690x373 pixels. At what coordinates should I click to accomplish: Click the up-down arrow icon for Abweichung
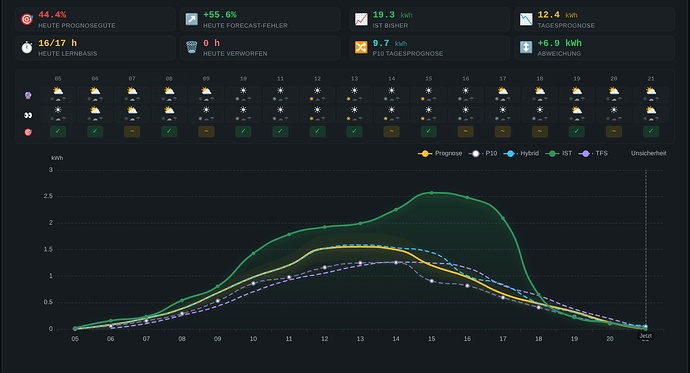[x=526, y=47]
